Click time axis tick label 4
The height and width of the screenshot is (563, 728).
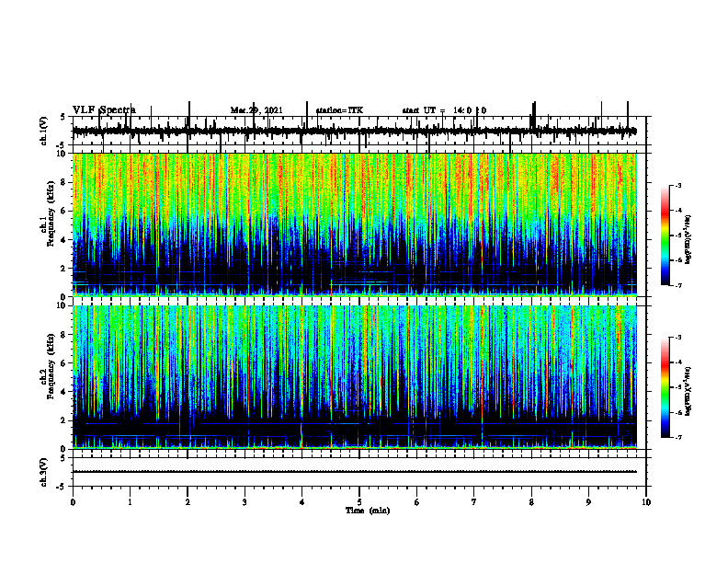(302, 502)
